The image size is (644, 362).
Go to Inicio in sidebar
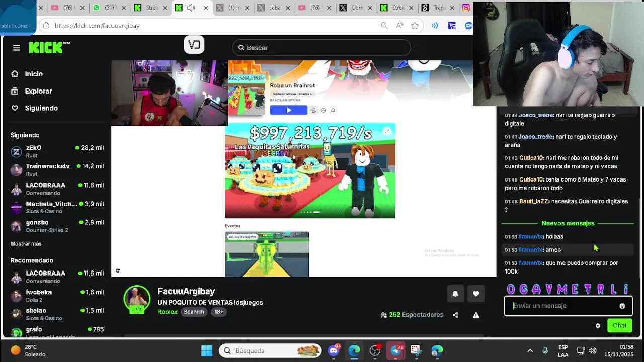(x=34, y=74)
